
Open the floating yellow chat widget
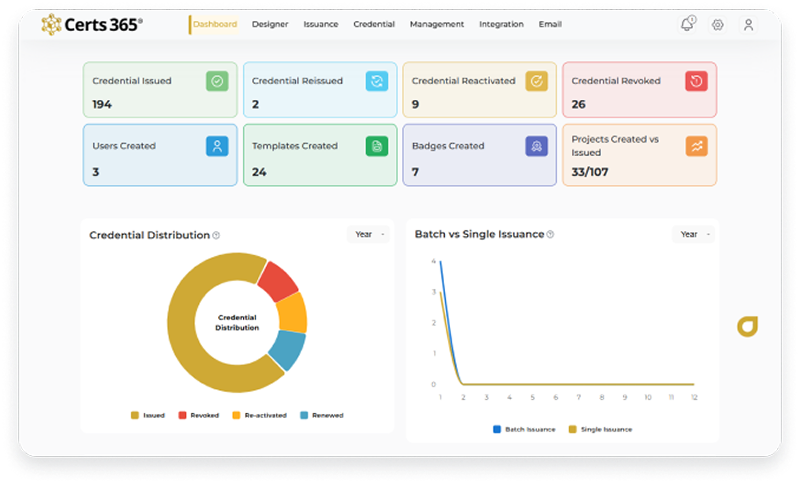tap(747, 326)
